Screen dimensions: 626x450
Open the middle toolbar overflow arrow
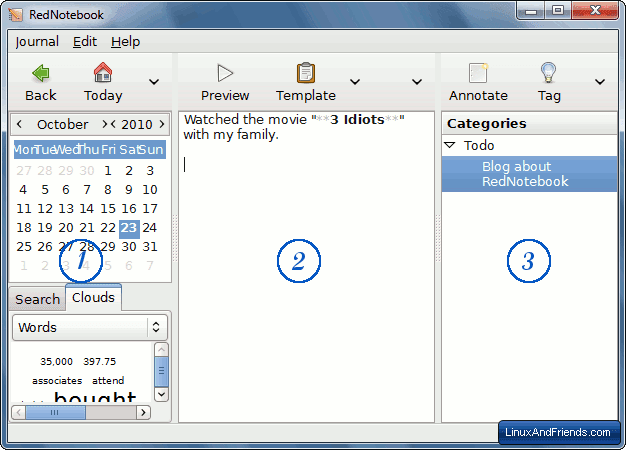coord(417,82)
